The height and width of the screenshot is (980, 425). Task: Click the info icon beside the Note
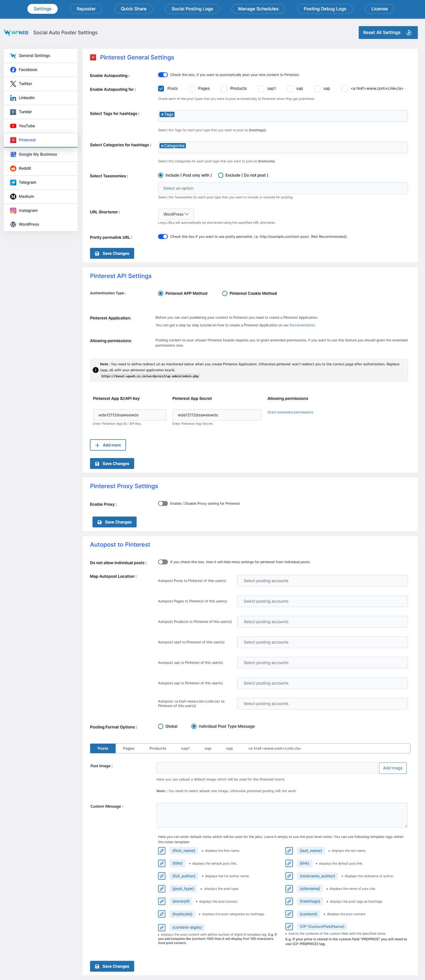[x=95, y=370]
